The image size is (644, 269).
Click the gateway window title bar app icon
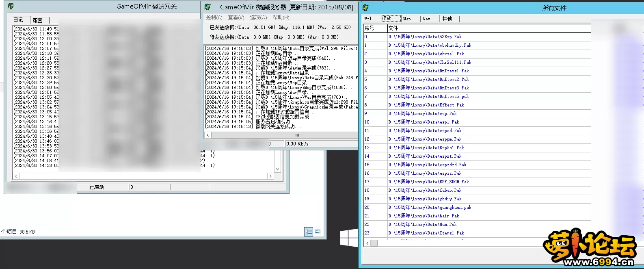pos(11,7)
